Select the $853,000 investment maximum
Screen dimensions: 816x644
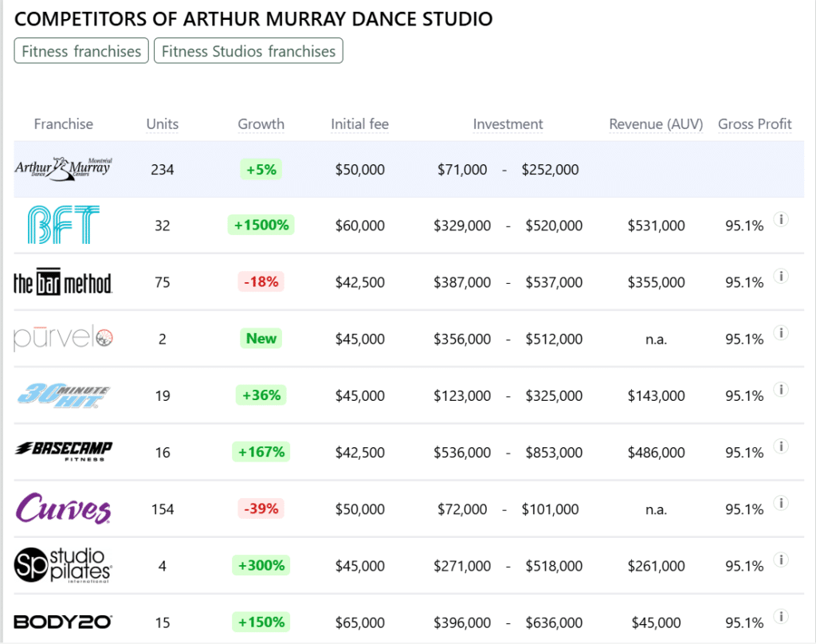pos(554,453)
